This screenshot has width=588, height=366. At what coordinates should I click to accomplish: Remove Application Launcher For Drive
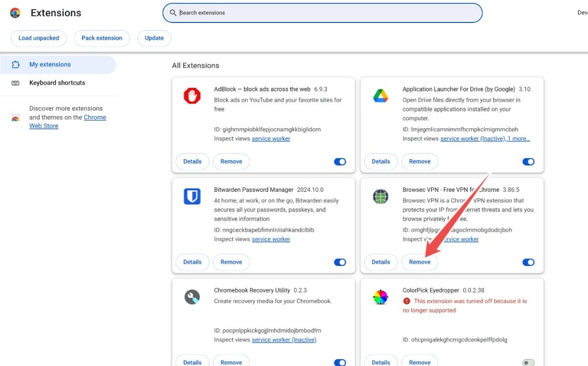coord(420,162)
